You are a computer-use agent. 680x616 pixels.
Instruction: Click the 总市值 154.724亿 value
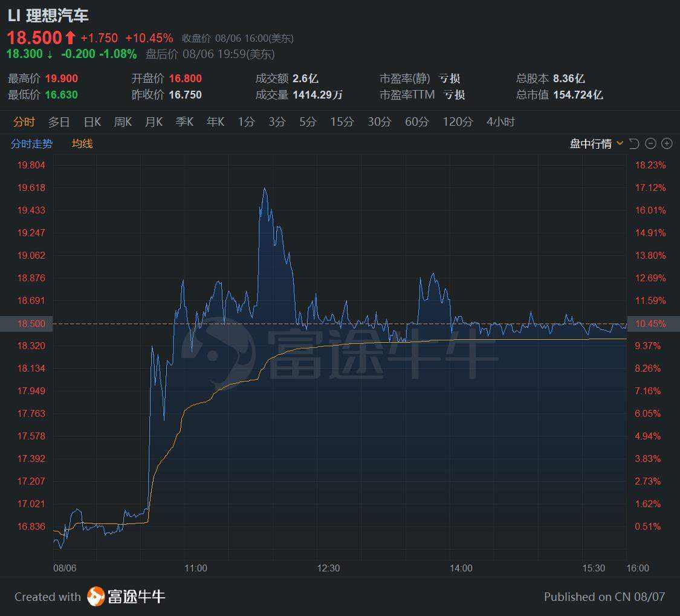578,94
